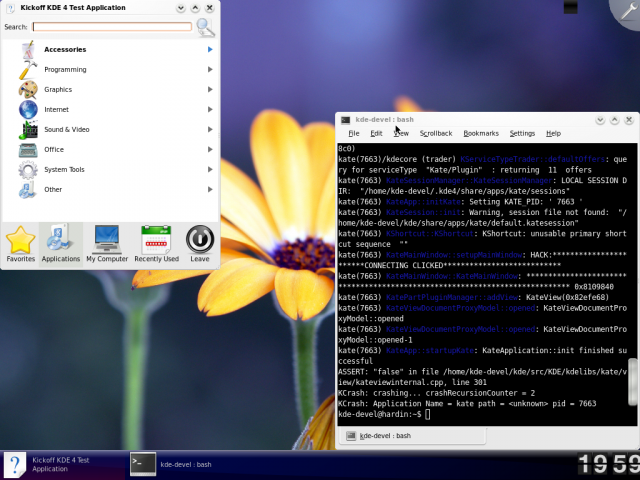Viewport: 640px width, 480px height.
Task: Expand the Other submenu arrow
Action: [x=210, y=189]
